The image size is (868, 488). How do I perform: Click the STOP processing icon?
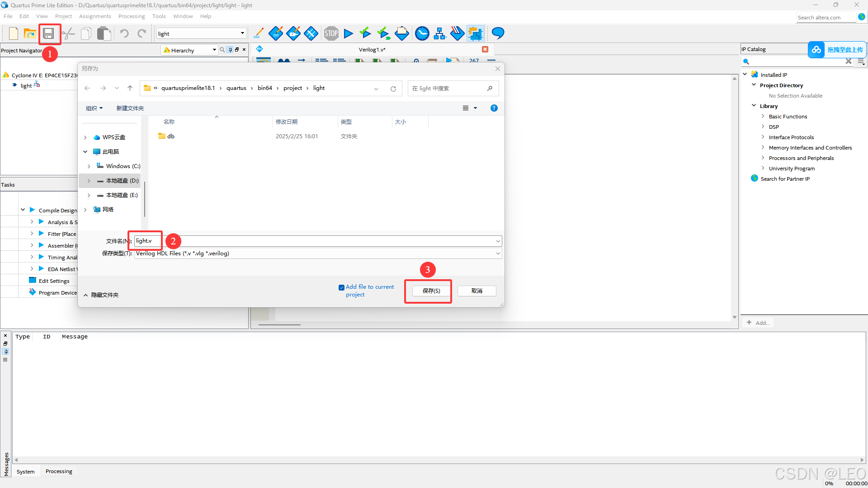point(331,33)
